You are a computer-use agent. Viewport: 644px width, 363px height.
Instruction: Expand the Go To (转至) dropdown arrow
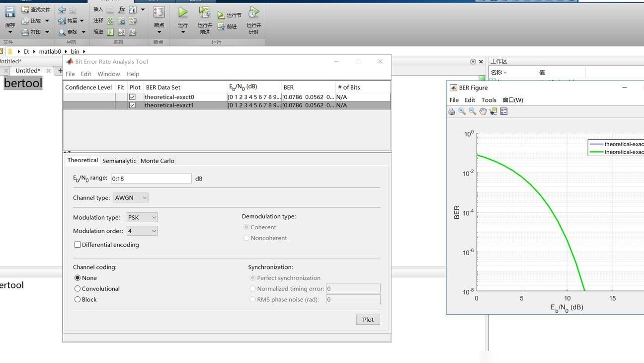(x=82, y=21)
